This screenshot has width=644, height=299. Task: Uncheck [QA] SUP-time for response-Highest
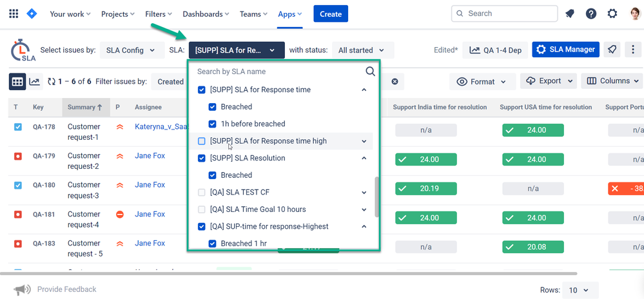(x=202, y=226)
